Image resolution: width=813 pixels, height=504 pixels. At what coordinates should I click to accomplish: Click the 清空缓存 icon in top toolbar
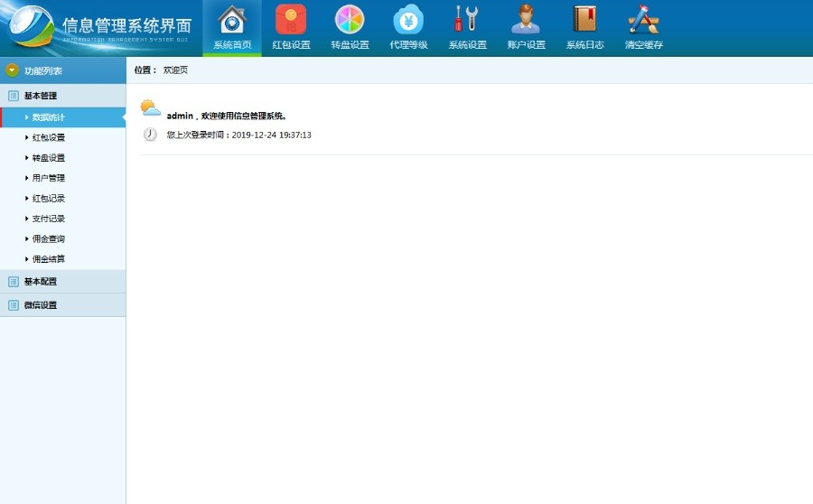pos(643,20)
